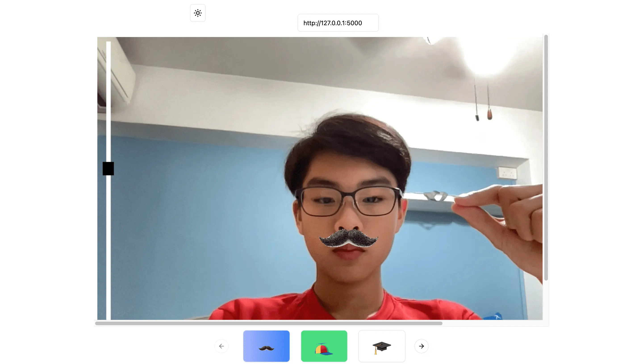Click the right arrow carousel button
643x364 pixels.
421,346
